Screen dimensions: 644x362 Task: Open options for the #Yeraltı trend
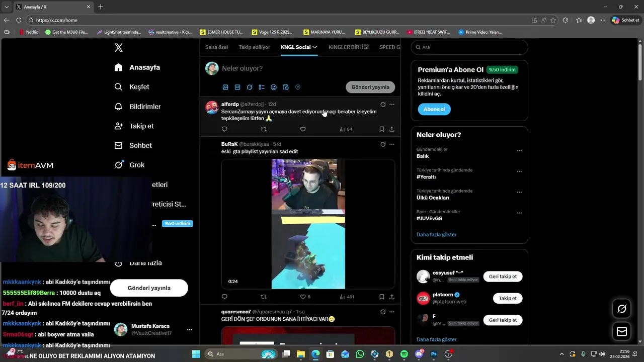click(x=519, y=171)
